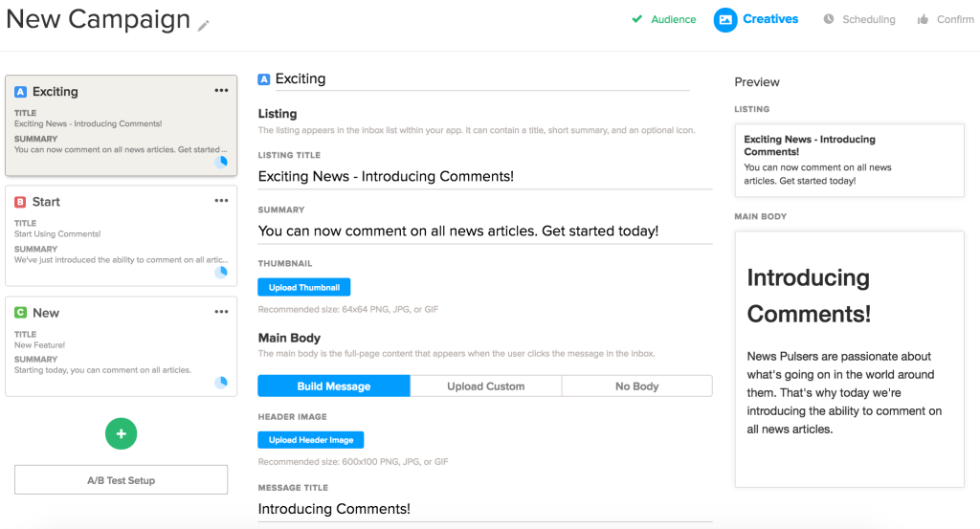Click Upload Header Image button
Screen dimensions: 980x529
(x=311, y=440)
